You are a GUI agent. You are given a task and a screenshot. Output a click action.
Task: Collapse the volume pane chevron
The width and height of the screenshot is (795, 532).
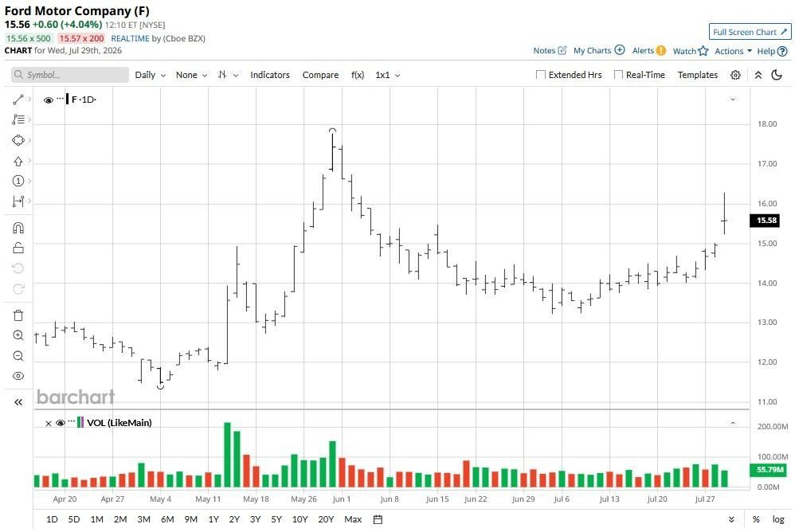pos(733,423)
